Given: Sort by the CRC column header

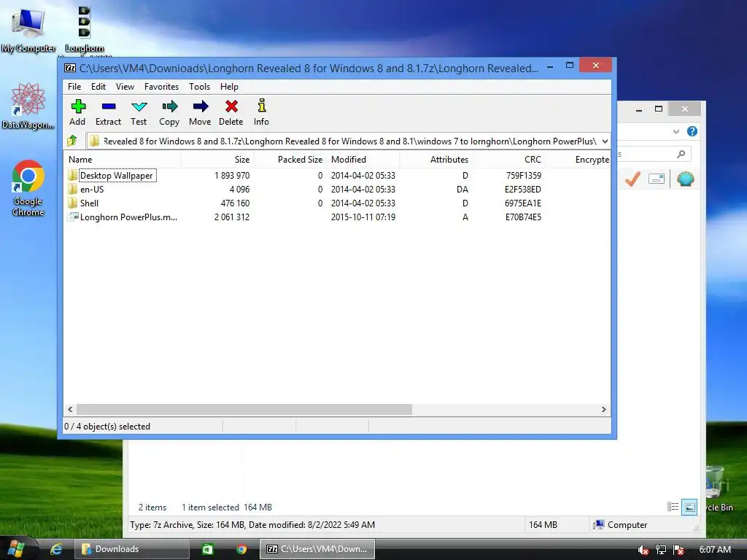Looking at the screenshot, I should coord(508,160).
